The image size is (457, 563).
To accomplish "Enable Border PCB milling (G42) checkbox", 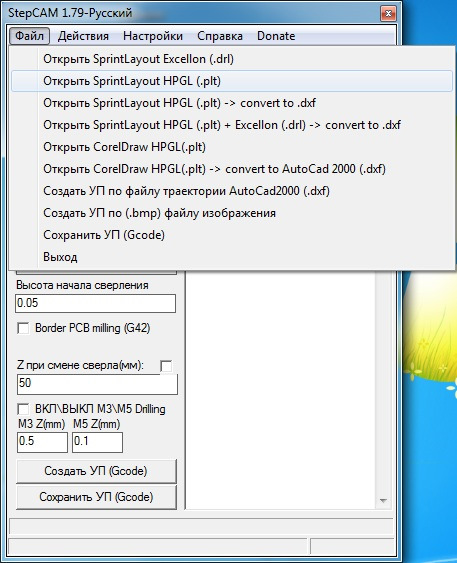I will [x=23, y=328].
